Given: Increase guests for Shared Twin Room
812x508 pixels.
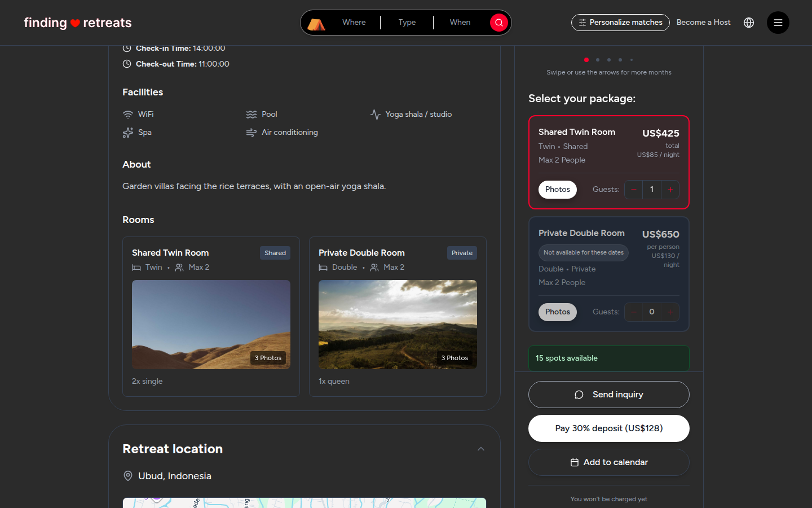Looking at the screenshot, I should tap(670, 190).
